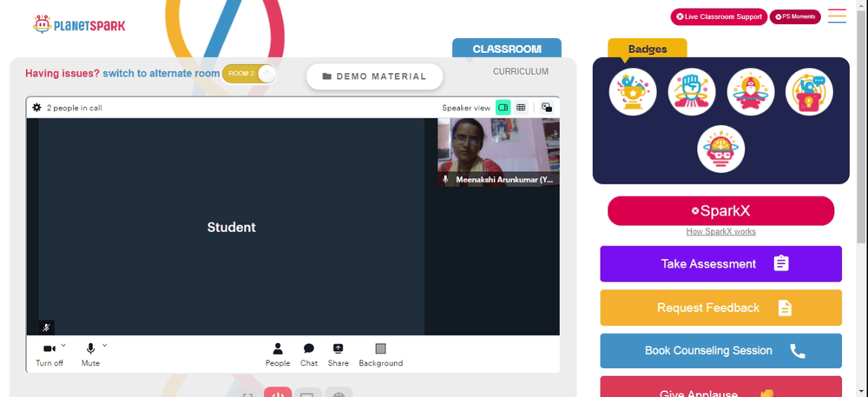Click the Student video tile

click(x=232, y=227)
